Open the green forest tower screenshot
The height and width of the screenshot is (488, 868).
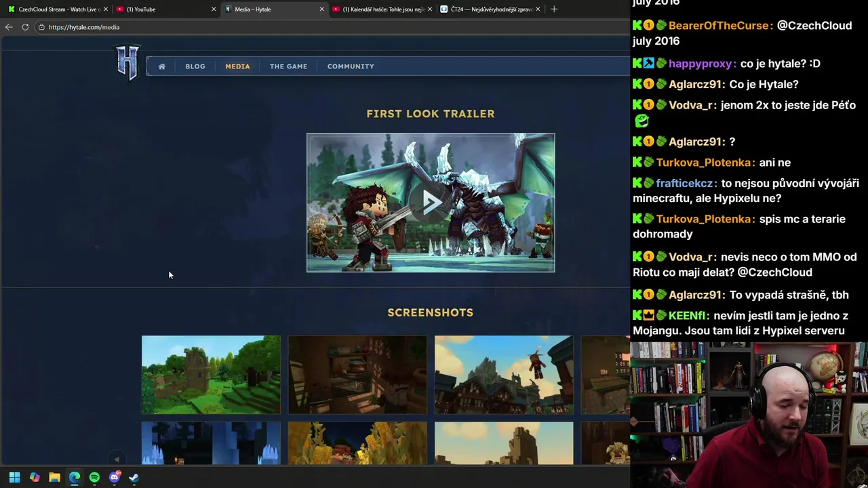(211, 374)
